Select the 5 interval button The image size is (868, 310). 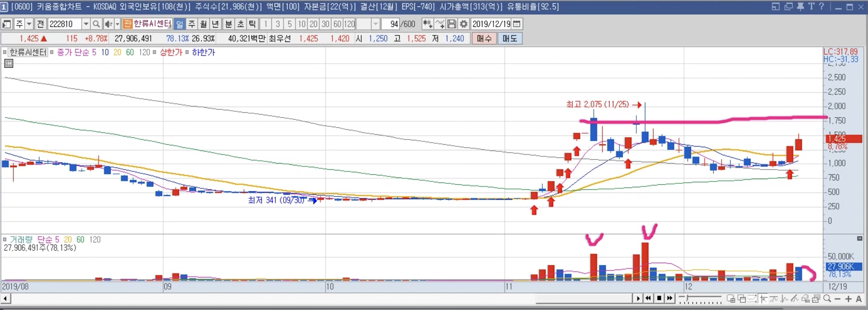(x=289, y=24)
